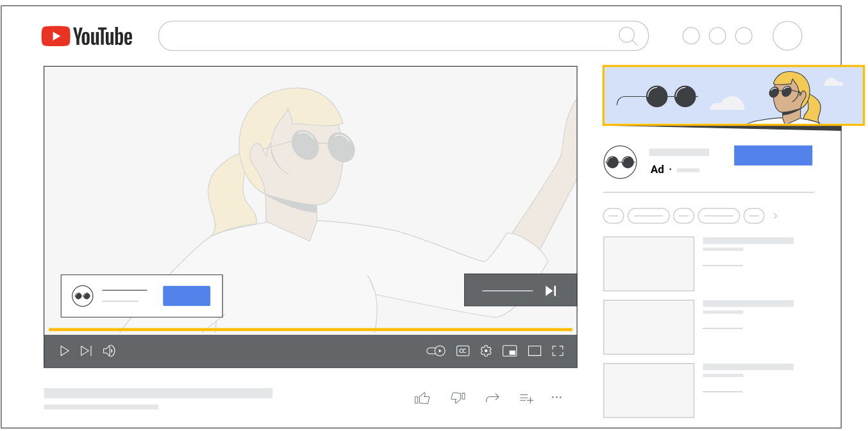Switch to theater mode rectangle icon
This screenshot has height=431, width=868.
[x=535, y=351]
